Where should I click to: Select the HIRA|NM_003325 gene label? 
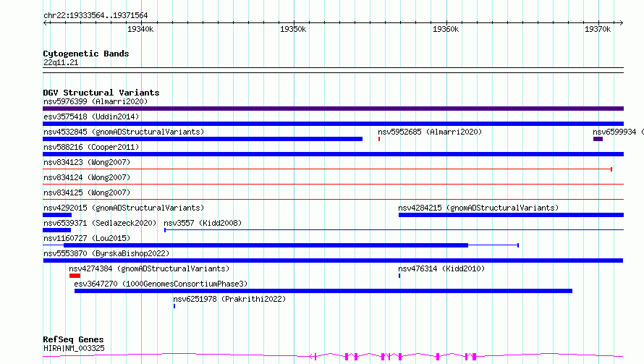pos(74,348)
